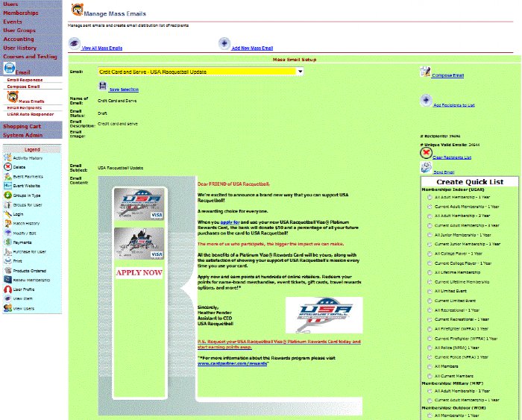Open the Shopping Cart sidebar menu
This screenshot has height=420, width=522.
pos(22,126)
